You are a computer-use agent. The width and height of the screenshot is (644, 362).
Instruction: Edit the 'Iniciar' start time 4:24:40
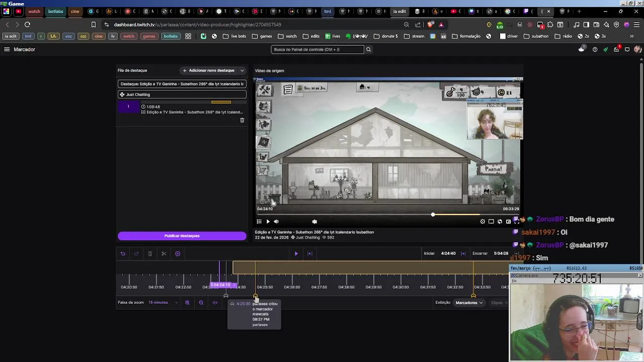pos(448,253)
